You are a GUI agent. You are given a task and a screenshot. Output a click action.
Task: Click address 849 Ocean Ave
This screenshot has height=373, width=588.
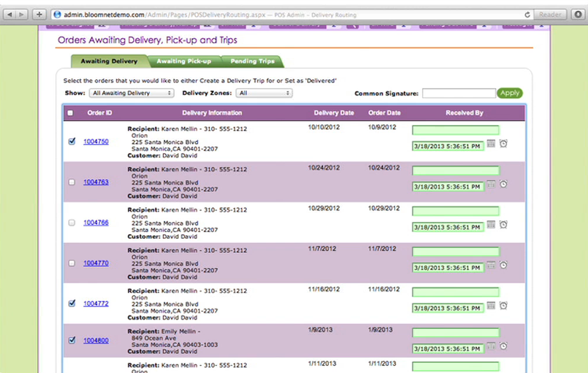tap(154, 338)
